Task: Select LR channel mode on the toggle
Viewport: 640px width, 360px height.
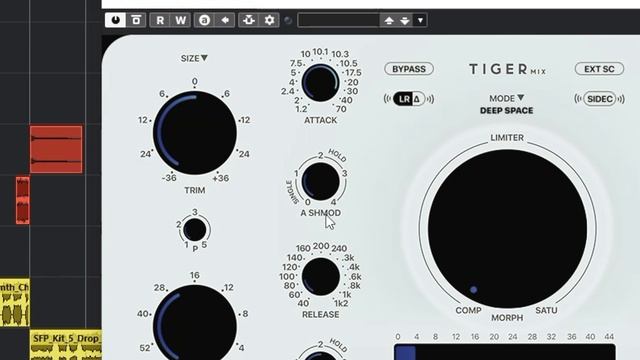Action: coord(404,99)
